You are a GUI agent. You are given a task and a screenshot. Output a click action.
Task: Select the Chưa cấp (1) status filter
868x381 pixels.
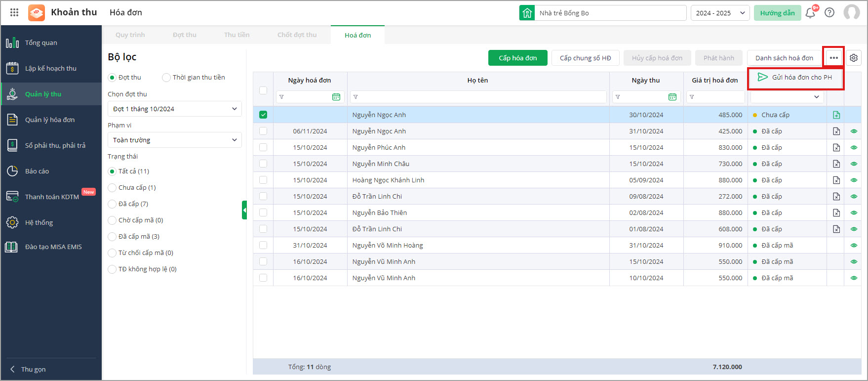112,188
